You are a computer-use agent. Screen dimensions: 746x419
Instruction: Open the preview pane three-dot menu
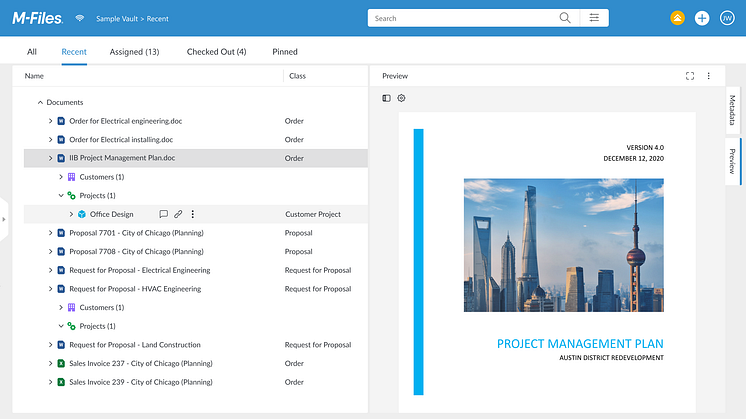[709, 76]
